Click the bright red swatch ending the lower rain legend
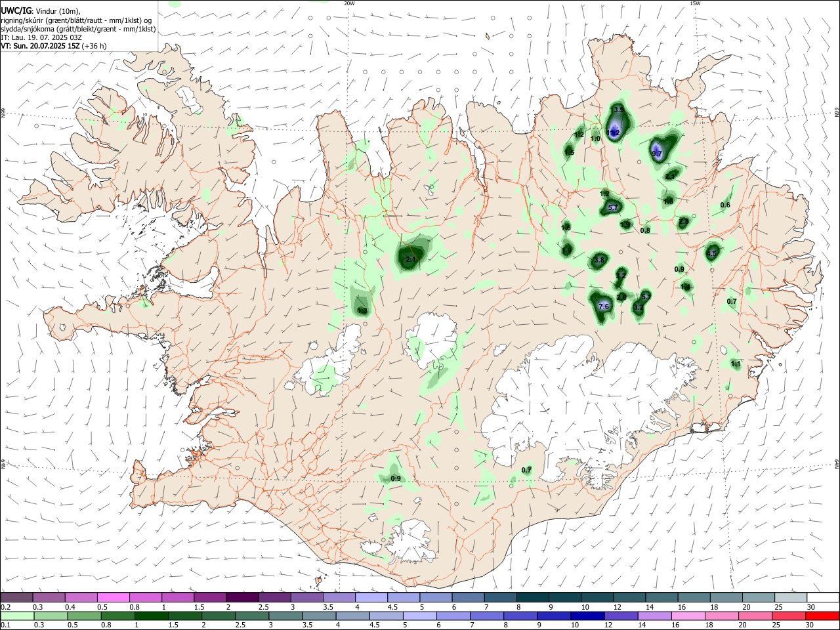Image resolution: width=840 pixels, height=630 pixels. (822, 616)
